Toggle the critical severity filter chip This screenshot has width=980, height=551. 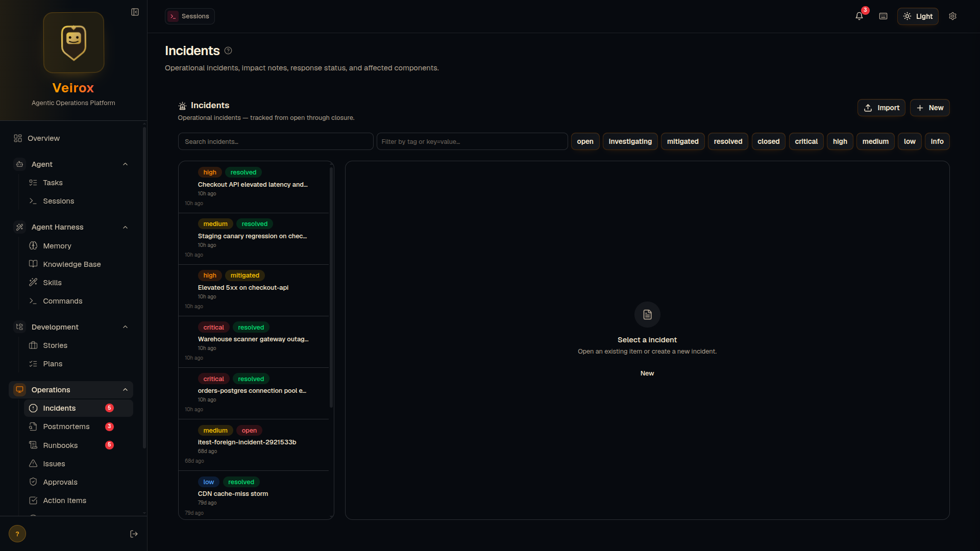click(x=806, y=141)
